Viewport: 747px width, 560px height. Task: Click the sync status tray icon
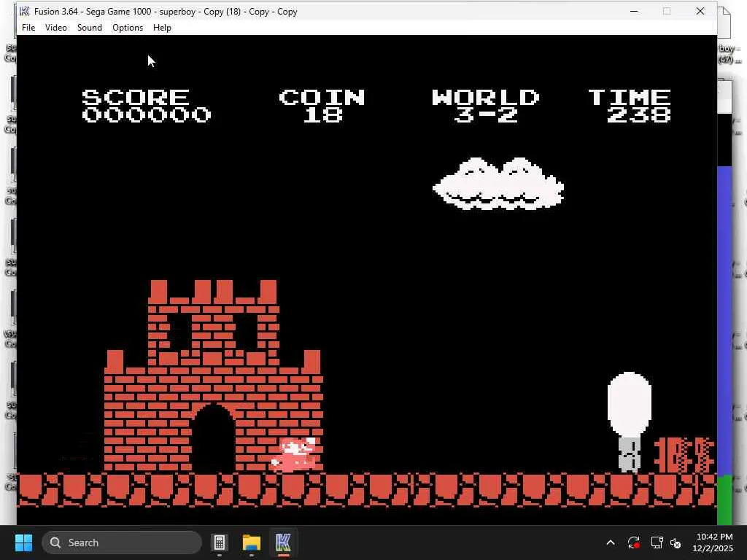click(x=634, y=542)
